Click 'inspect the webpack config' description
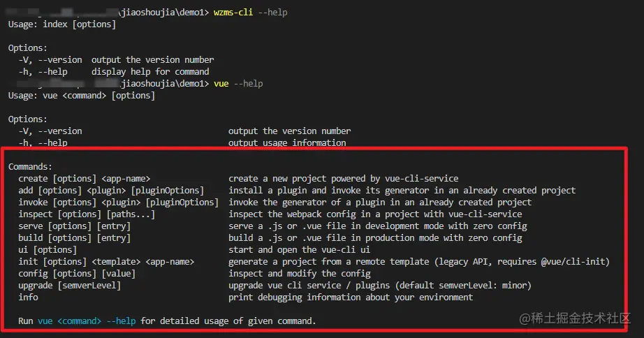Screen dimensions: 644x338 [375, 214]
